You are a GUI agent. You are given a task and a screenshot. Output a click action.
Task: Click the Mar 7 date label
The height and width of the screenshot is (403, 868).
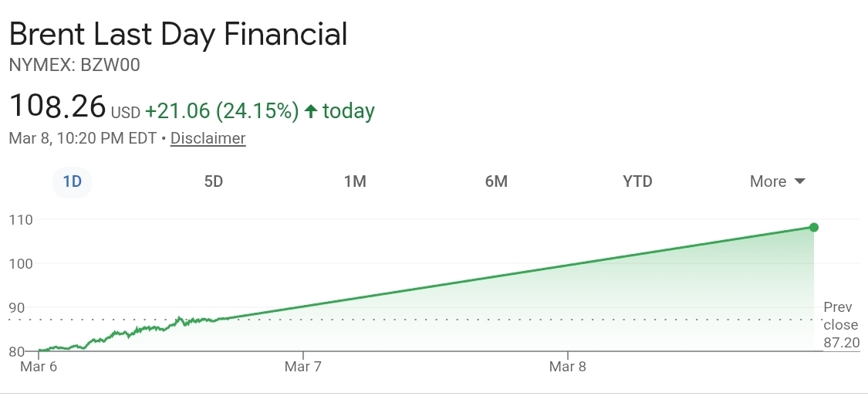point(302,367)
